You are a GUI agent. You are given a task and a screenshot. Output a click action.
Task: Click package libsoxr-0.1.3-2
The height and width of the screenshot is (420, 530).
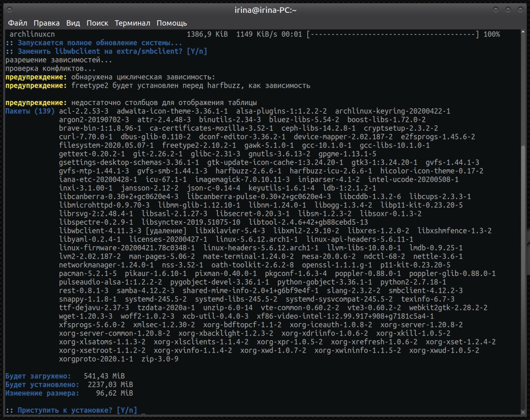[x=390, y=214]
